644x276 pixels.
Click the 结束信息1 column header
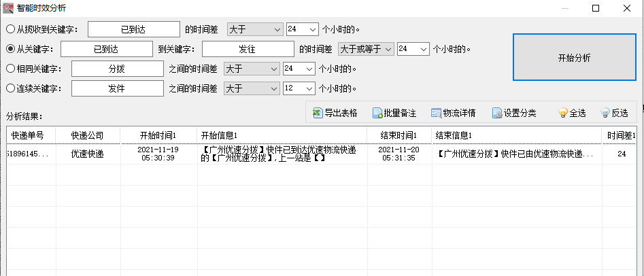pyautogui.click(x=517, y=135)
